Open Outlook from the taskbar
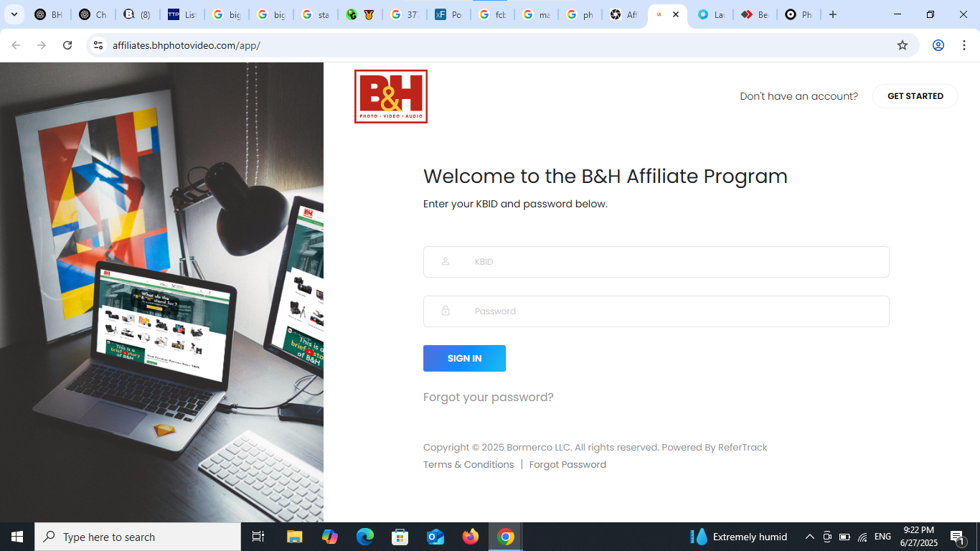Screen dimensions: 980x551 coord(435,537)
